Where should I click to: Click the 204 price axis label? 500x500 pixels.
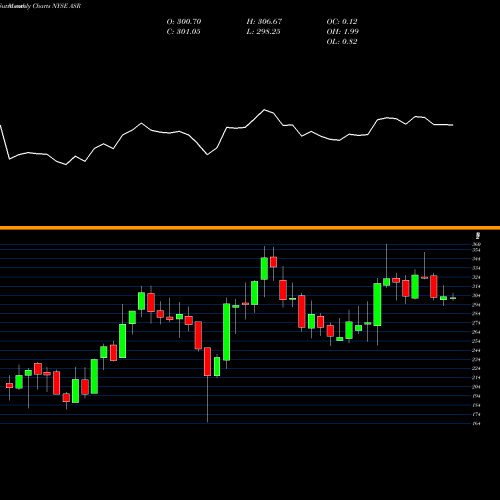(x=476, y=387)
